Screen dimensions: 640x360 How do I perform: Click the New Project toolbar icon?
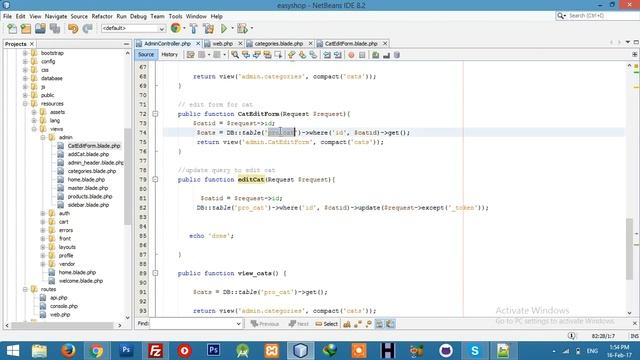click(x=26, y=28)
